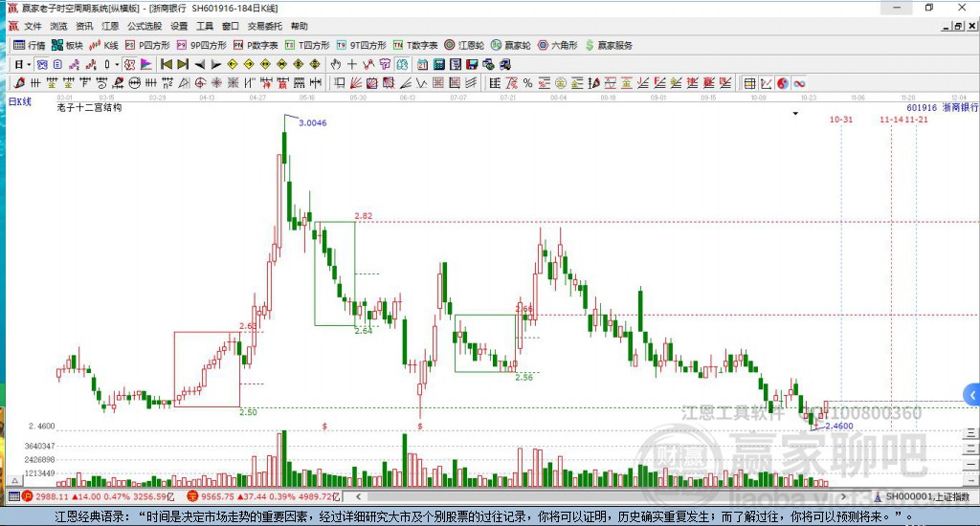
Task: Open the P四方形 tool
Action: 147,45
